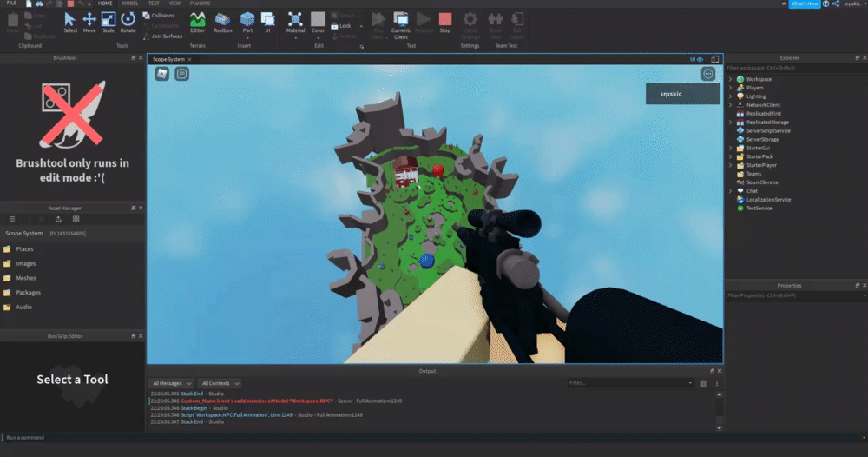The height and width of the screenshot is (457, 868).
Task: Choose the Select tool
Action: coord(69,23)
